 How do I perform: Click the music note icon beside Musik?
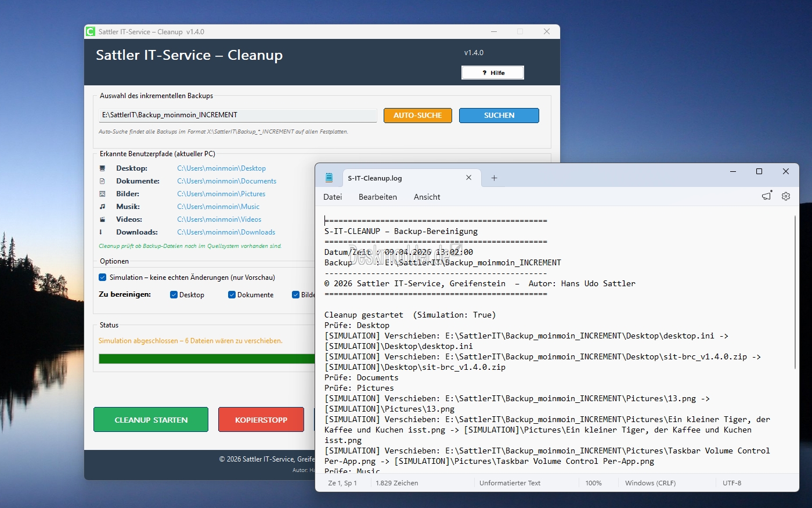[102, 207]
